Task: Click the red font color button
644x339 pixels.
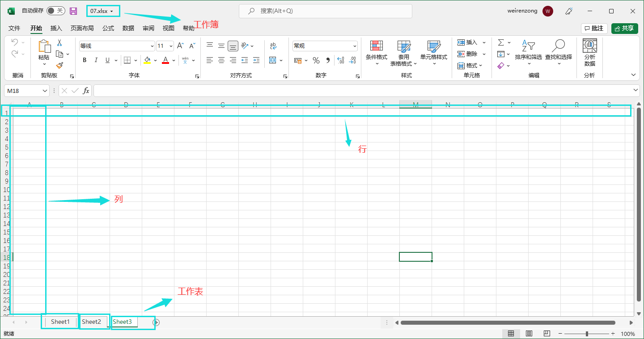Action: (x=165, y=60)
